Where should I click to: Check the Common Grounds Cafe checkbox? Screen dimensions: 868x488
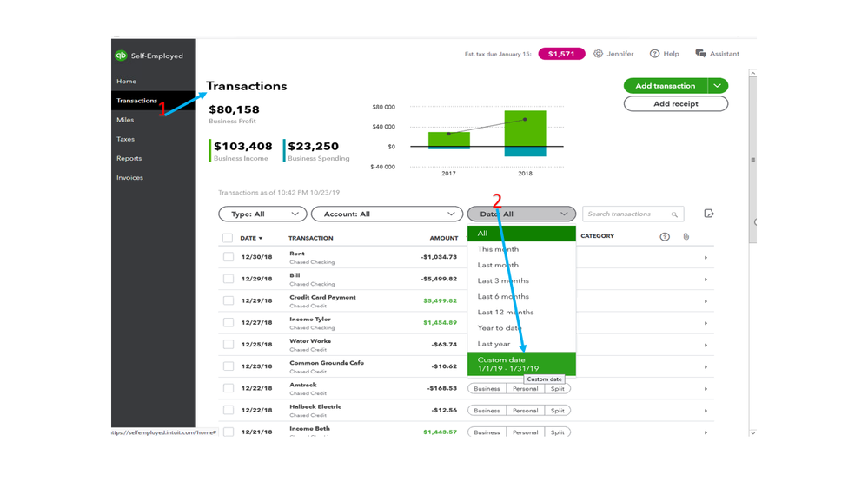228,366
